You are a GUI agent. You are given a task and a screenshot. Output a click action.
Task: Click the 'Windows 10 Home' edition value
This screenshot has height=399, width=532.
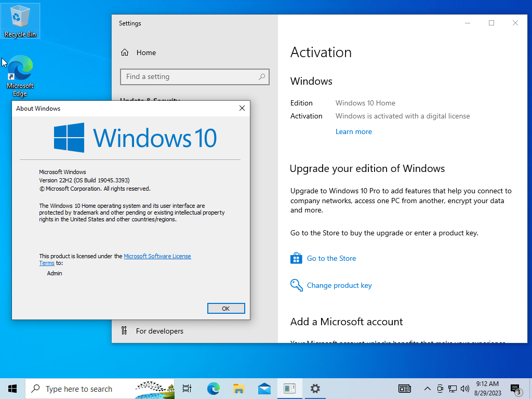click(x=365, y=103)
